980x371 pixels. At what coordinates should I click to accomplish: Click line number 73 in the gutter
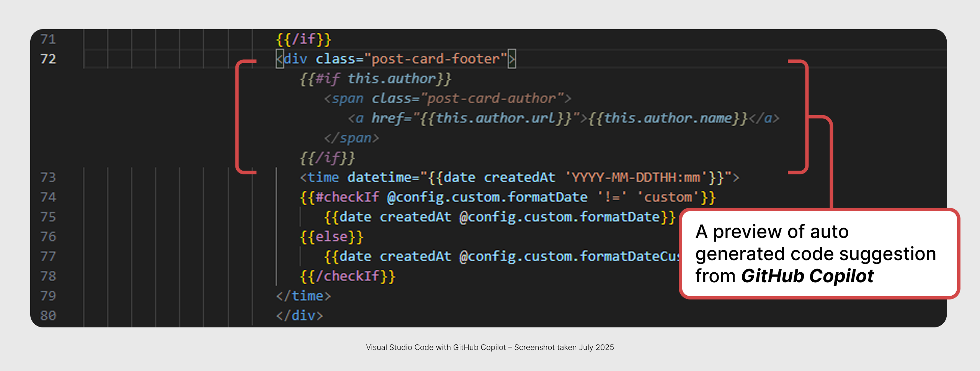click(x=48, y=177)
